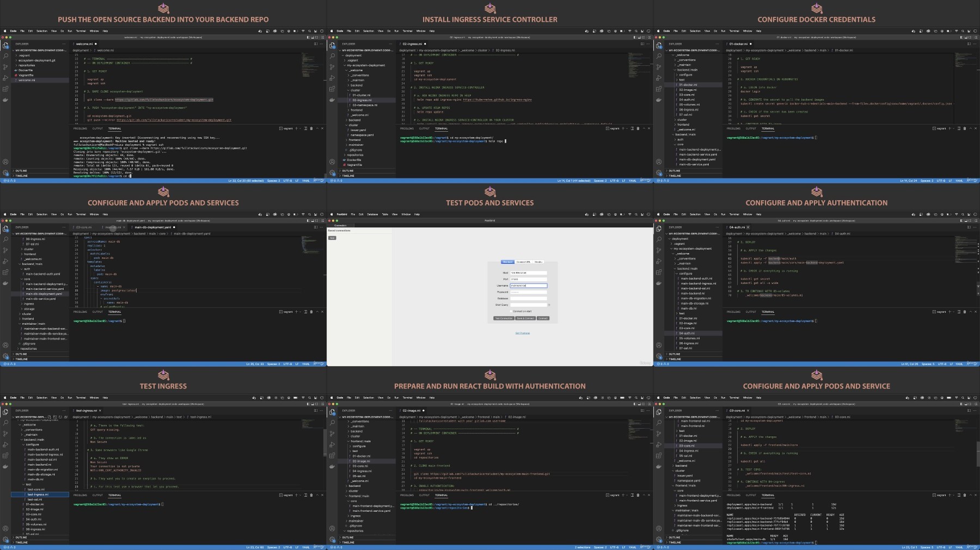Collapse maintainer / main folder in bottom-right Configure and Apply Pods and Service explorer
This screenshot has width=980, height=550.
click(x=687, y=510)
